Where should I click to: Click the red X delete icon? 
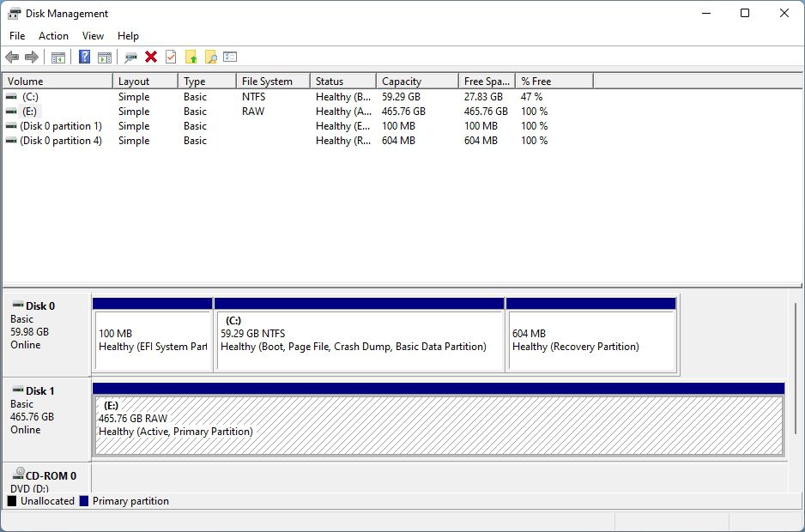tap(151, 57)
